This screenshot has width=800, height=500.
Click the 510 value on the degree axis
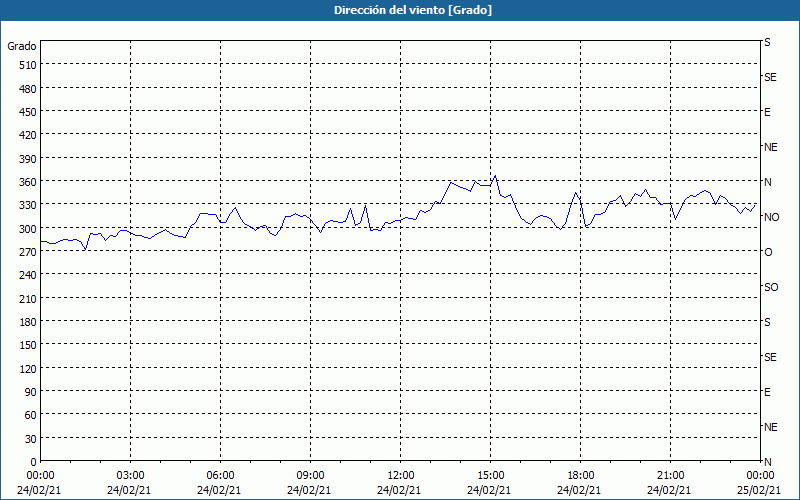[x=29, y=65]
